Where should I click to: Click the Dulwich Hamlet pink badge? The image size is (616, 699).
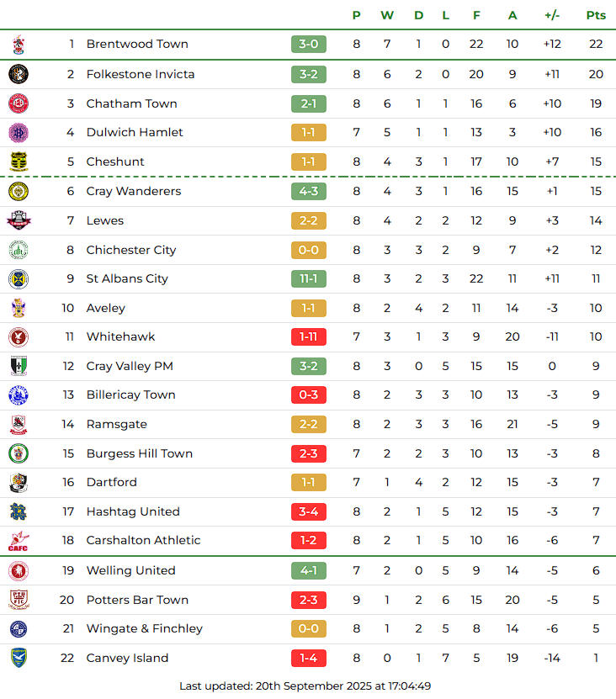[x=19, y=132]
